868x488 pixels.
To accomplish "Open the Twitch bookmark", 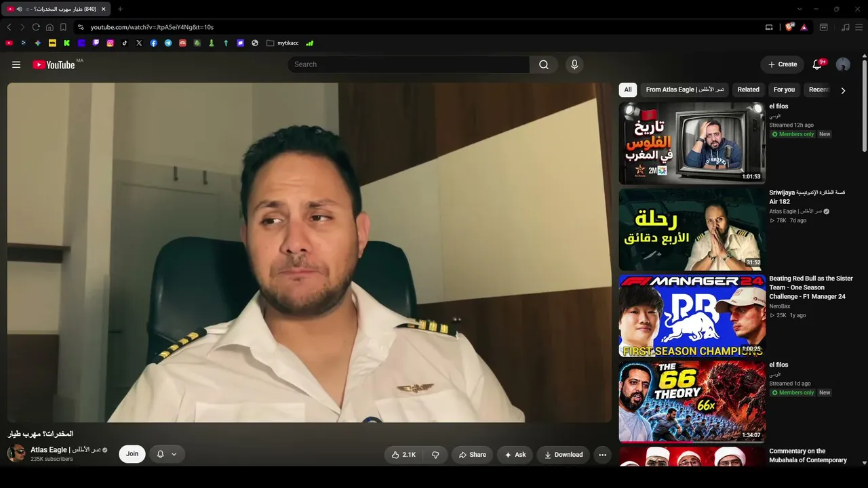I will point(96,43).
